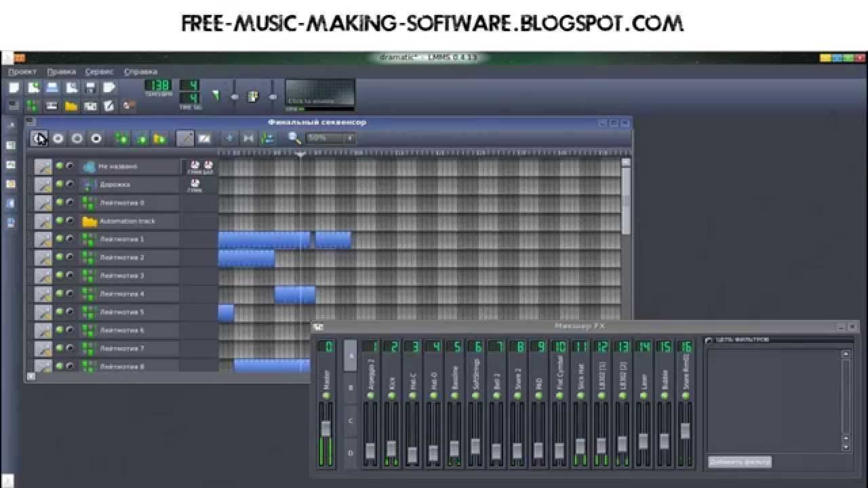The height and width of the screenshot is (488, 868).
Task: Open an existing project file icon
Action: 52,87
